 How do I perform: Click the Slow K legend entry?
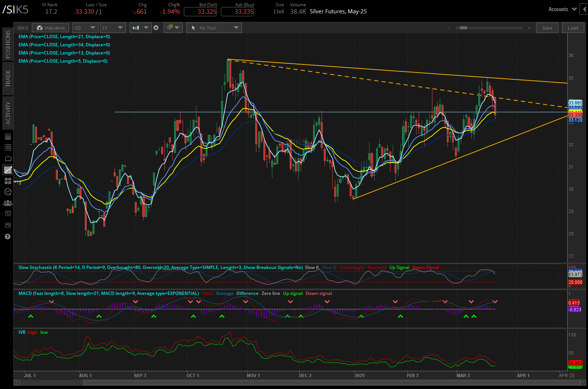click(x=312, y=267)
